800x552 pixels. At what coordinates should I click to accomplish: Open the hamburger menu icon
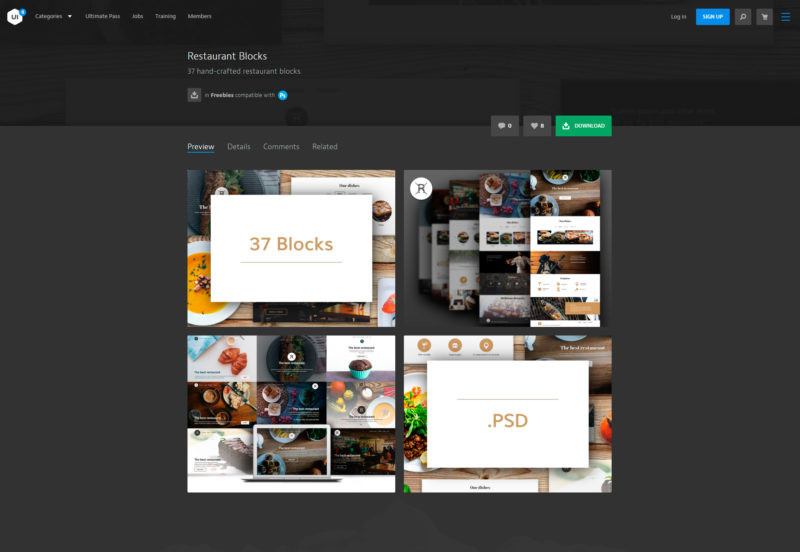(785, 16)
